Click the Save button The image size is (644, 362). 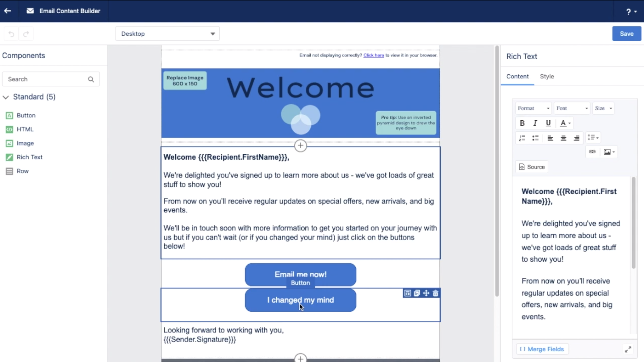click(x=627, y=34)
